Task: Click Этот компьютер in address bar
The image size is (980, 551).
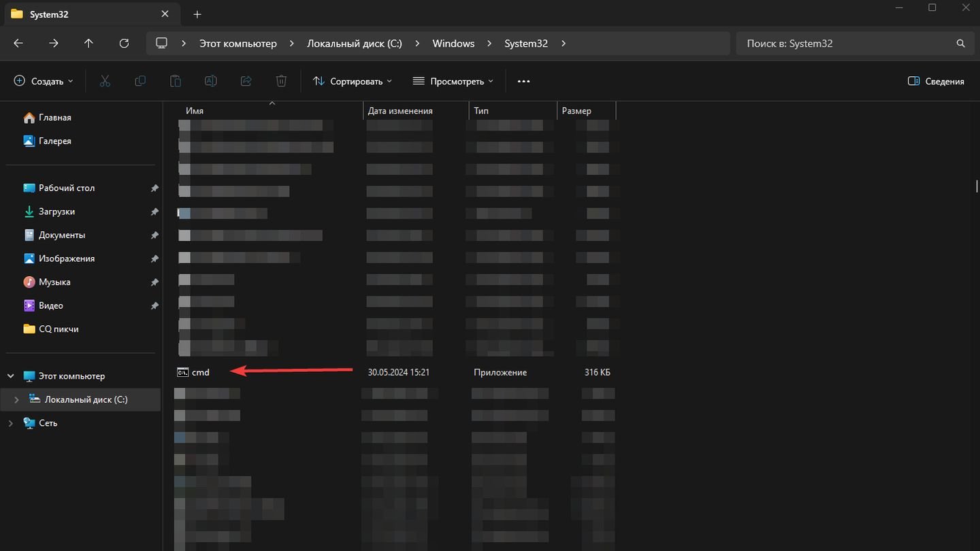Action: tap(238, 43)
